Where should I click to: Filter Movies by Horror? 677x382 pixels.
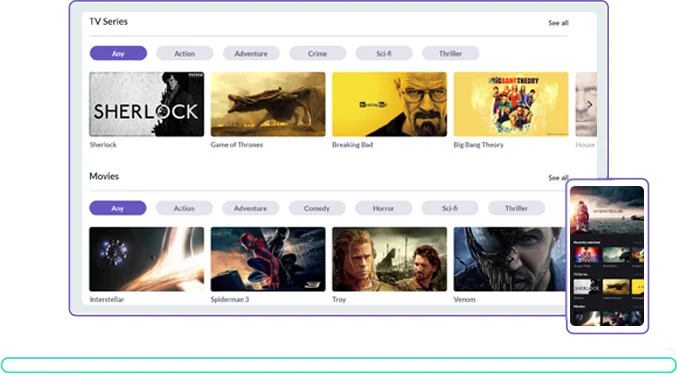tap(384, 208)
